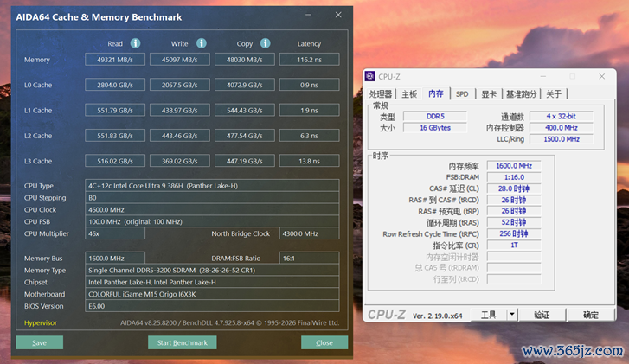Open the 工具 dropdown arrow in CPU-Z
The width and height of the screenshot is (629, 364).
512,315
